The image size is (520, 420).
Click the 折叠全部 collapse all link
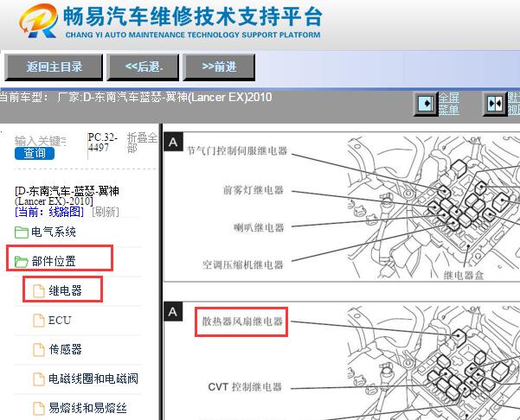coord(142,143)
